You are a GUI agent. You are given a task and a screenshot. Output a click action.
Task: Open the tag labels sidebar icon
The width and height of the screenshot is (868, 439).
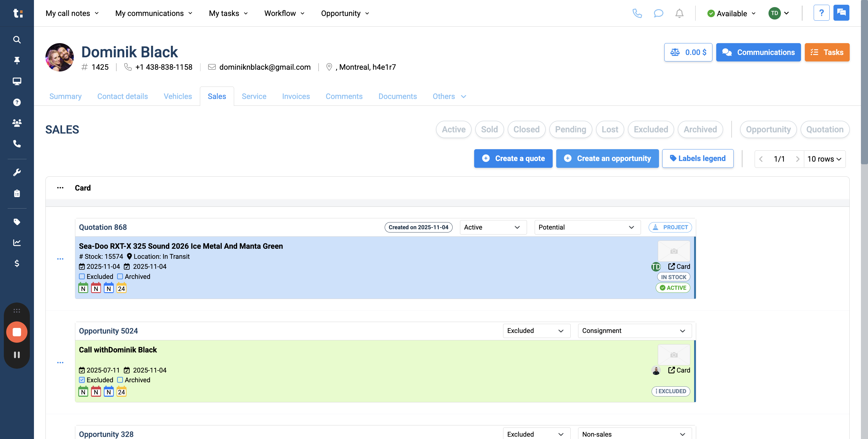[x=17, y=222]
